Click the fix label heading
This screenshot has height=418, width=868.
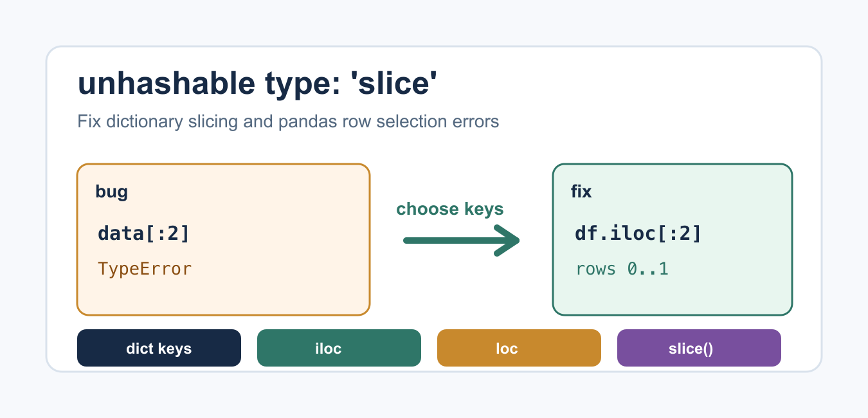(x=581, y=191)
